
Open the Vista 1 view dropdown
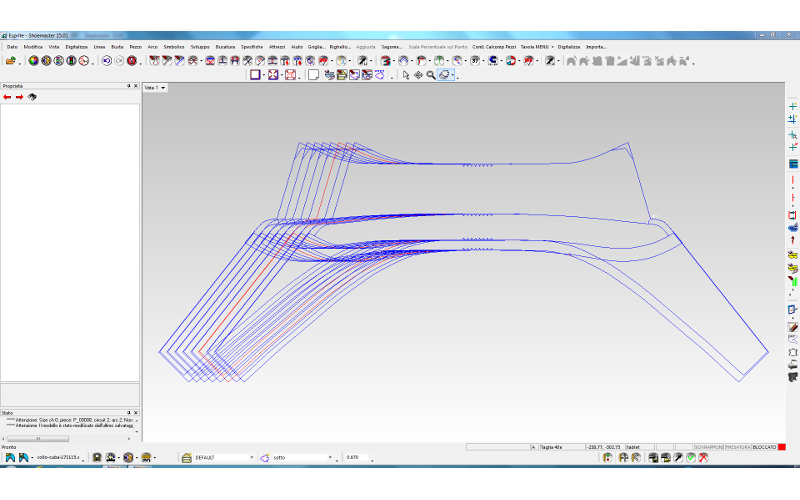click(x=163, y=88)
